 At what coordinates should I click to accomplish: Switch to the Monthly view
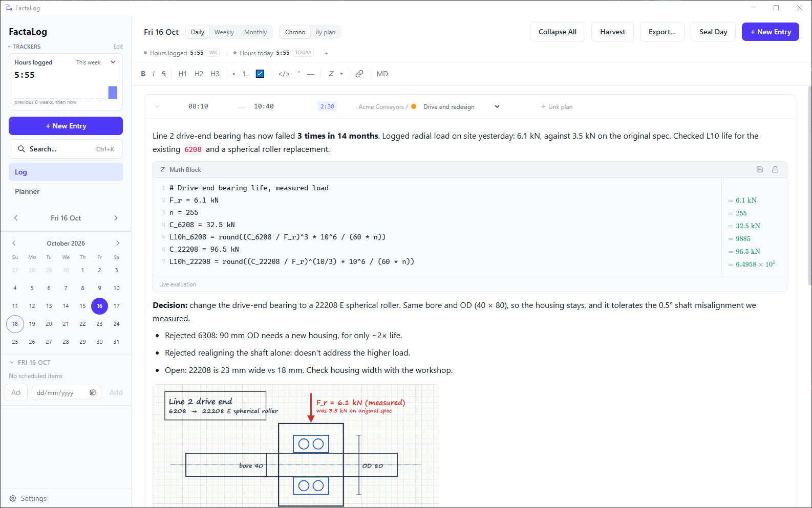pyautogui.click(x=255, y=32)
